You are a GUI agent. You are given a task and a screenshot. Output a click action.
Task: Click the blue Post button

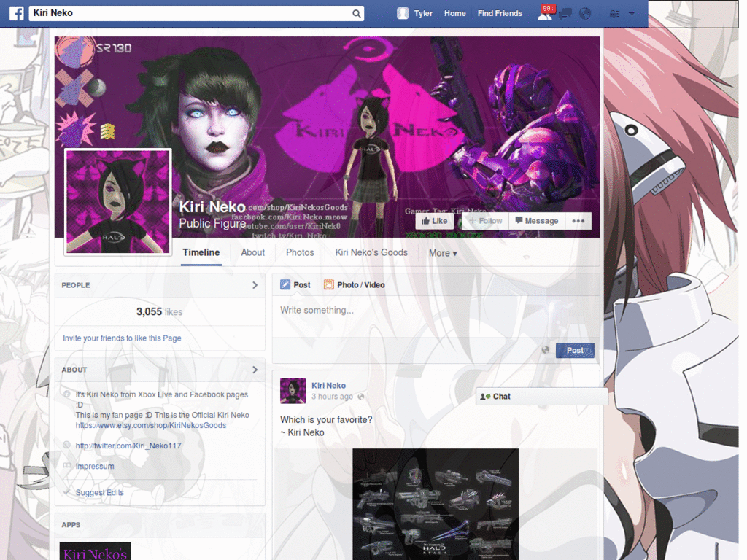[575, 351]
